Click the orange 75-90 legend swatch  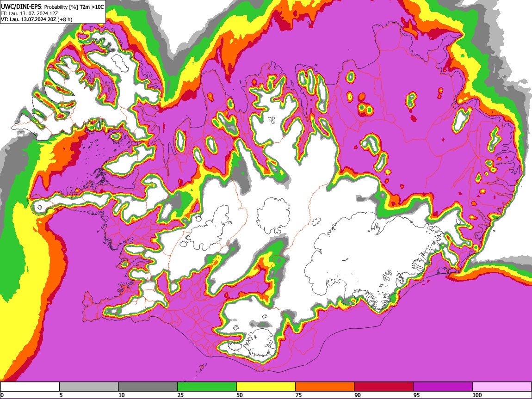(325, 387)
